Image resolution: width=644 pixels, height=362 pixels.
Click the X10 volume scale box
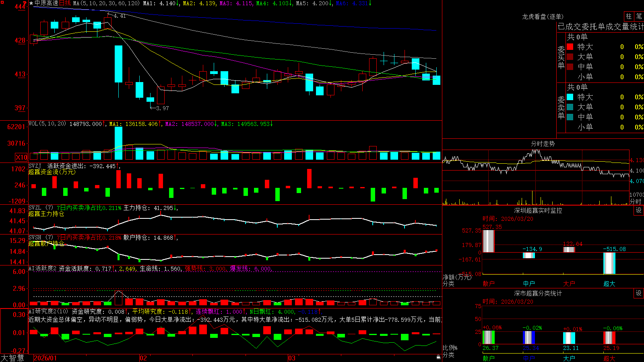[21, 157]
